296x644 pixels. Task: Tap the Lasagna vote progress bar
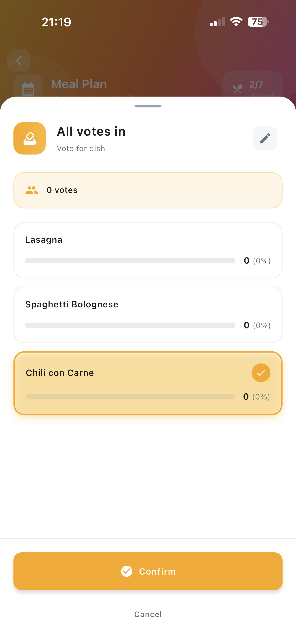pos(130,261)
